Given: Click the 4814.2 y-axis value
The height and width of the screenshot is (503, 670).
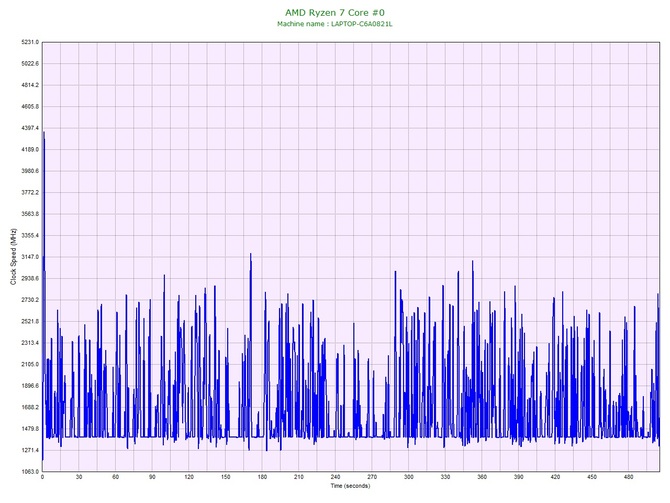Looking at the screenshot, I should (x=30, y=85).
